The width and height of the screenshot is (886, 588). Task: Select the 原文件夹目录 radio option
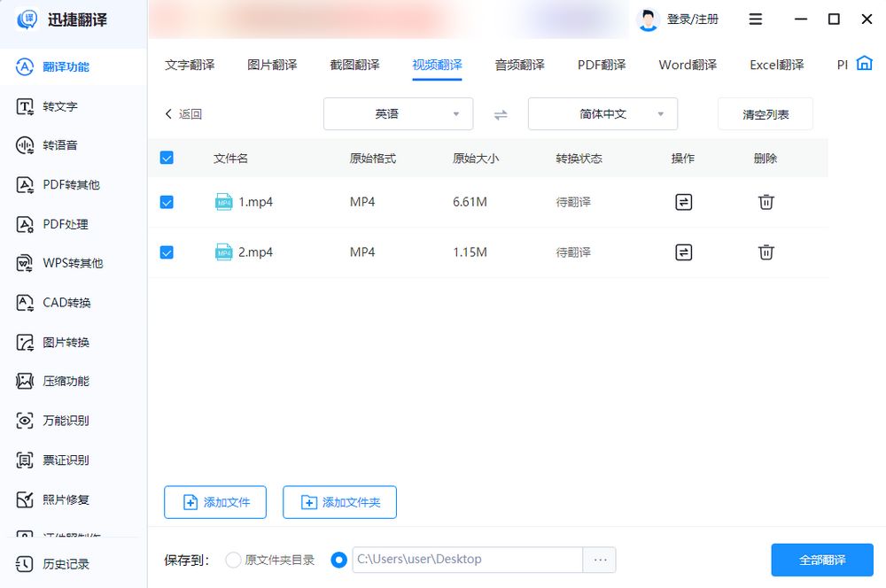point(233,560)
